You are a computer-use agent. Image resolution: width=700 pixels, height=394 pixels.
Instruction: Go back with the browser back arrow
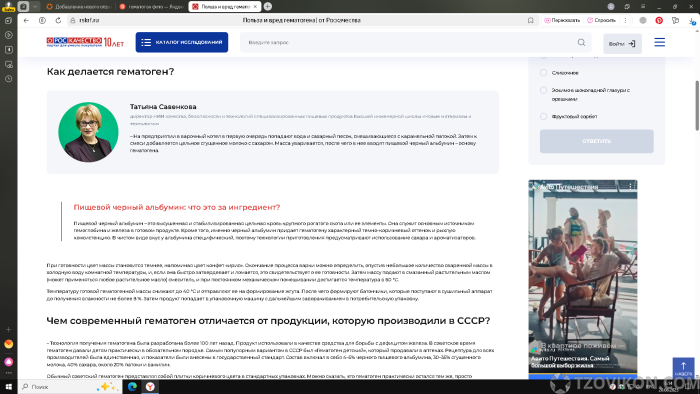click(x=26, y=21)
